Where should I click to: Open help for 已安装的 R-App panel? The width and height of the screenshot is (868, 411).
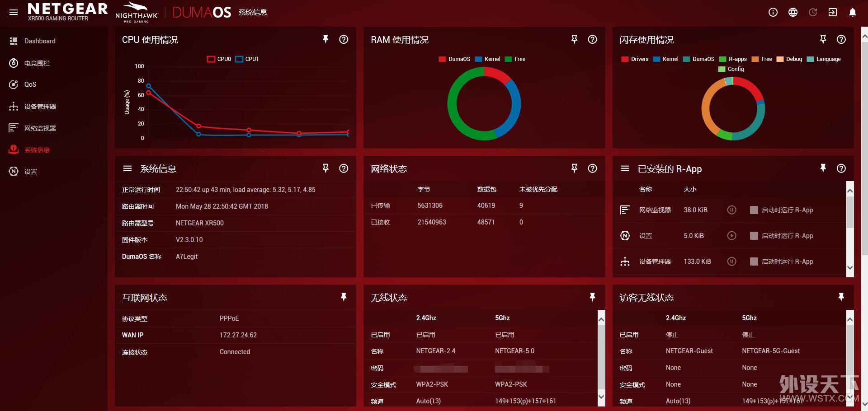pyautogui.click(x=841, y=168)
